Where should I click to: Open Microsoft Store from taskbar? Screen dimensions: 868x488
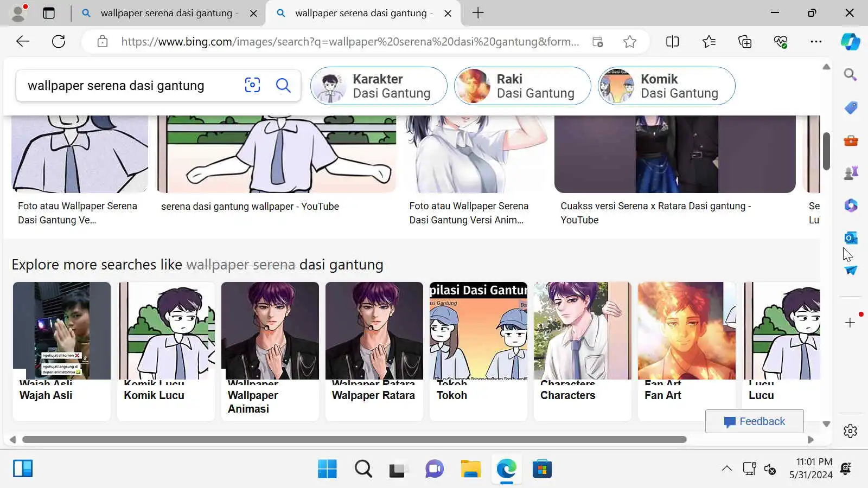pos(542,469)
